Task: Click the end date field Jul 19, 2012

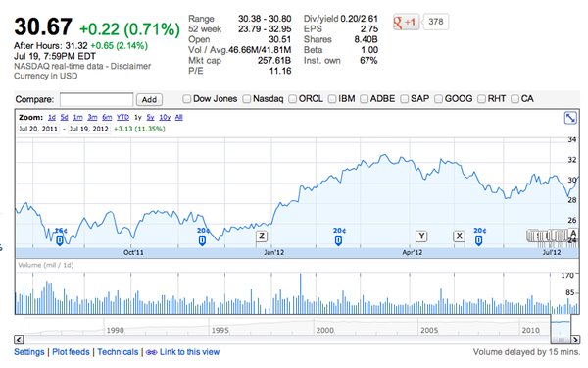Action: pyautogui.click(x=89, y=129)
